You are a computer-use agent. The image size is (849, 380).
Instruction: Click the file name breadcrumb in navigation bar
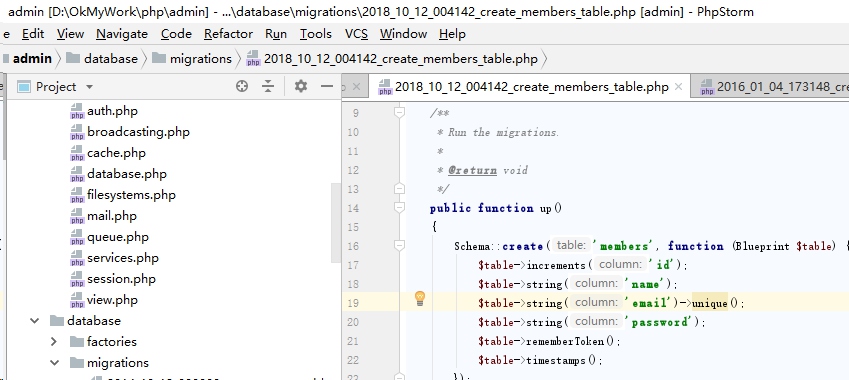pos(392,58)
